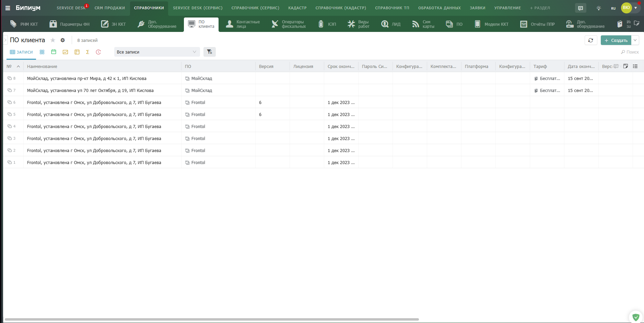The height and width of the screenshot is (323, 644).
Task: Open the toolbar edit-folder icon
Action: pos(637,23)
